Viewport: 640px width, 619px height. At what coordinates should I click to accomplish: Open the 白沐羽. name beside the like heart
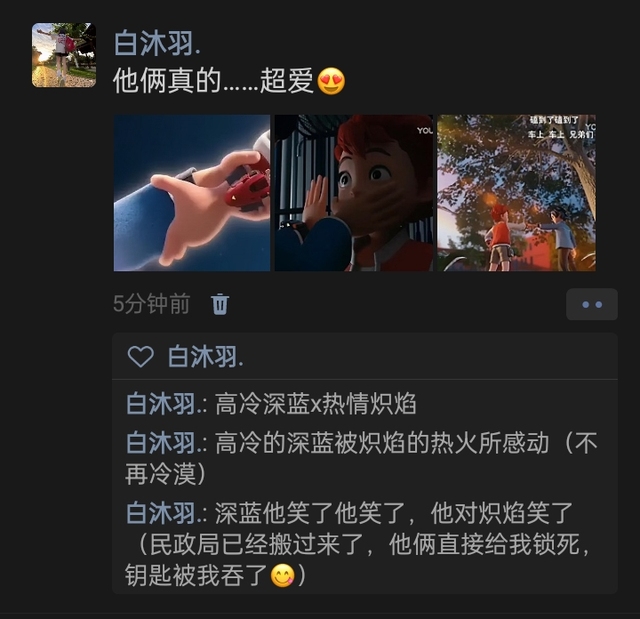point(205,357)
